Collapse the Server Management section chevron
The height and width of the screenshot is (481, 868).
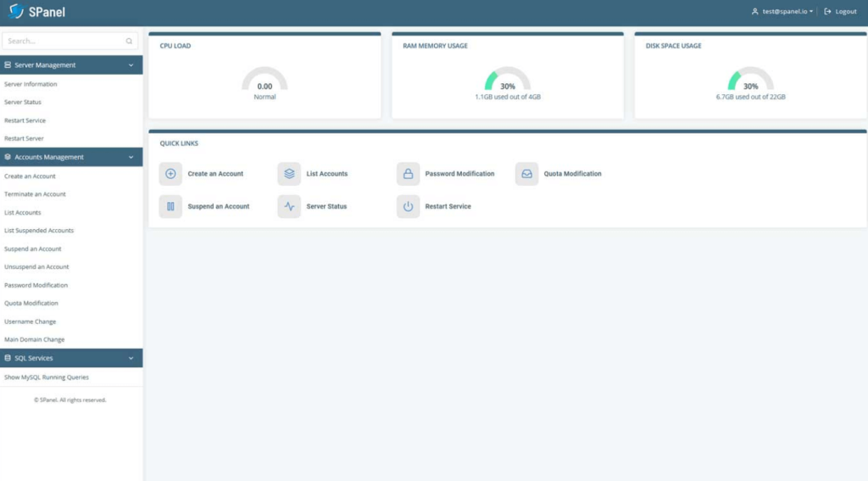[131, 64]
